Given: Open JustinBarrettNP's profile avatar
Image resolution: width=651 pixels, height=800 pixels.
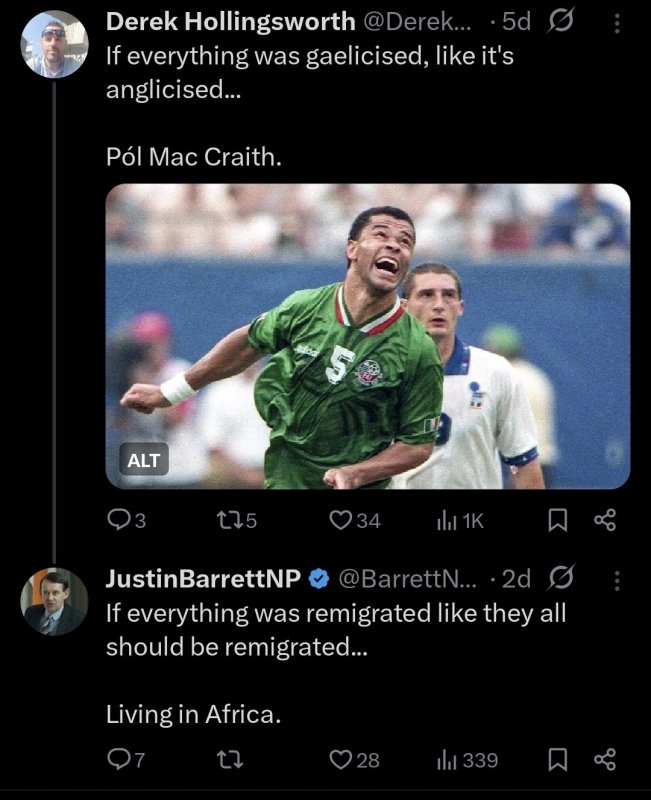Looking at the screenshot, I should (x=54, y=601).
